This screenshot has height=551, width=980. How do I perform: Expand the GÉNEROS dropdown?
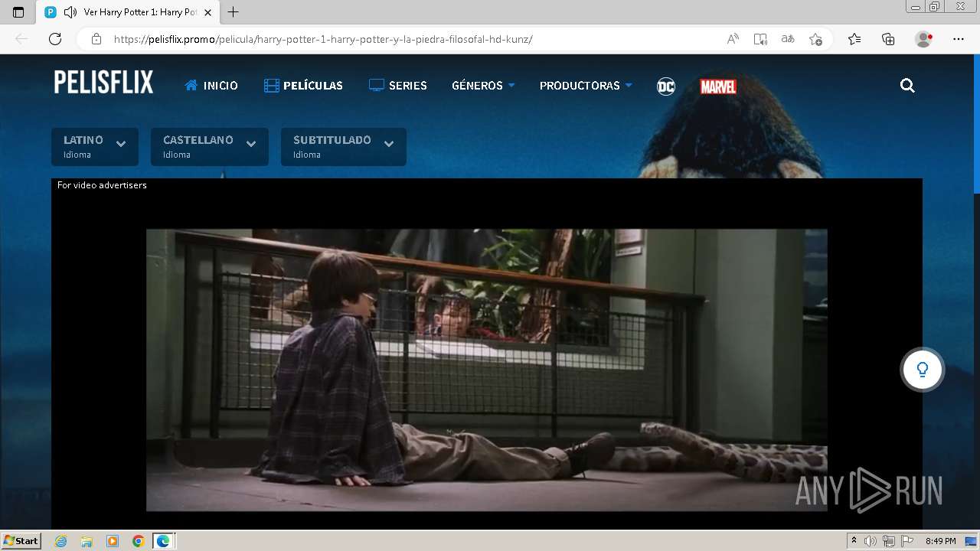(x=483, y=86)
